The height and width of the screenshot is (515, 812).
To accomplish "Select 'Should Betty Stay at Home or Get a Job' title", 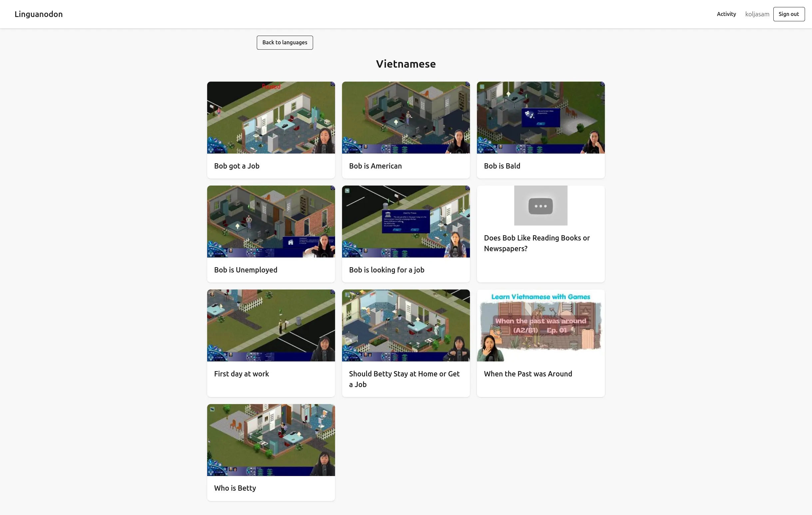I will click(x=404, y=379).
